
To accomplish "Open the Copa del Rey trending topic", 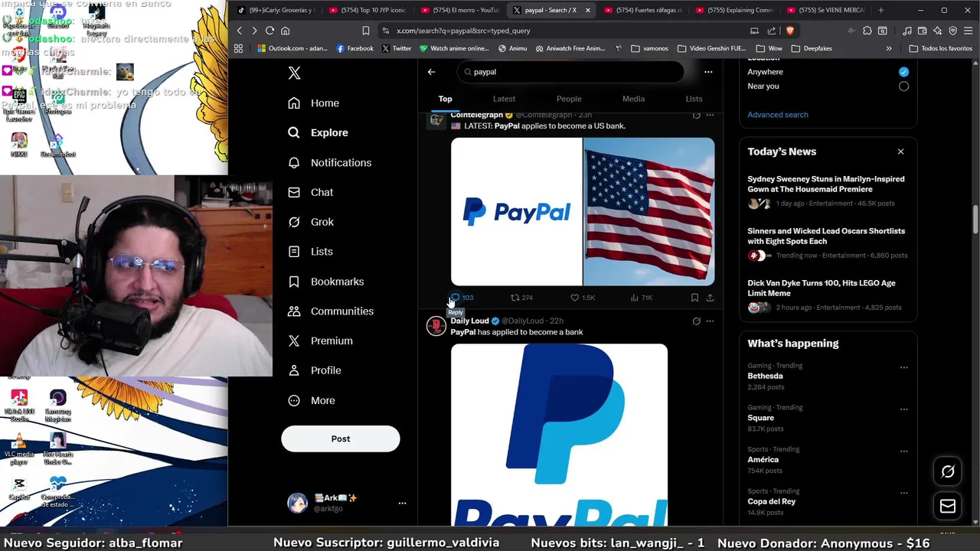I will click(772, 501).
